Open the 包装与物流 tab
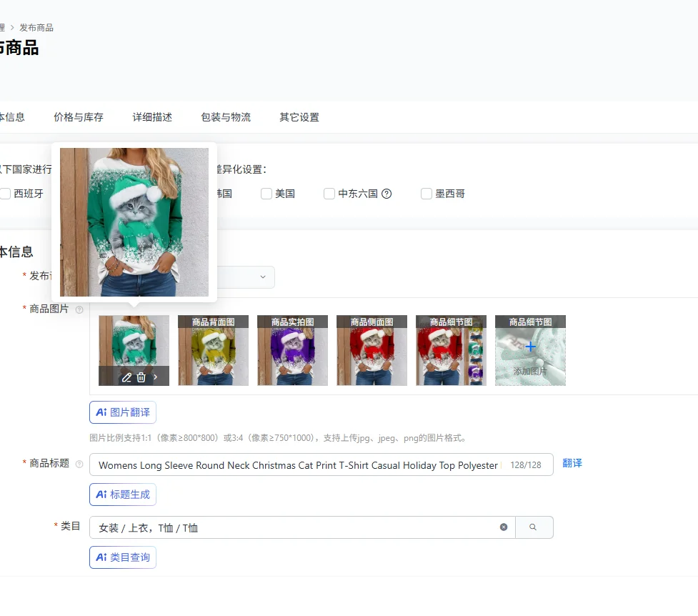 226,117
